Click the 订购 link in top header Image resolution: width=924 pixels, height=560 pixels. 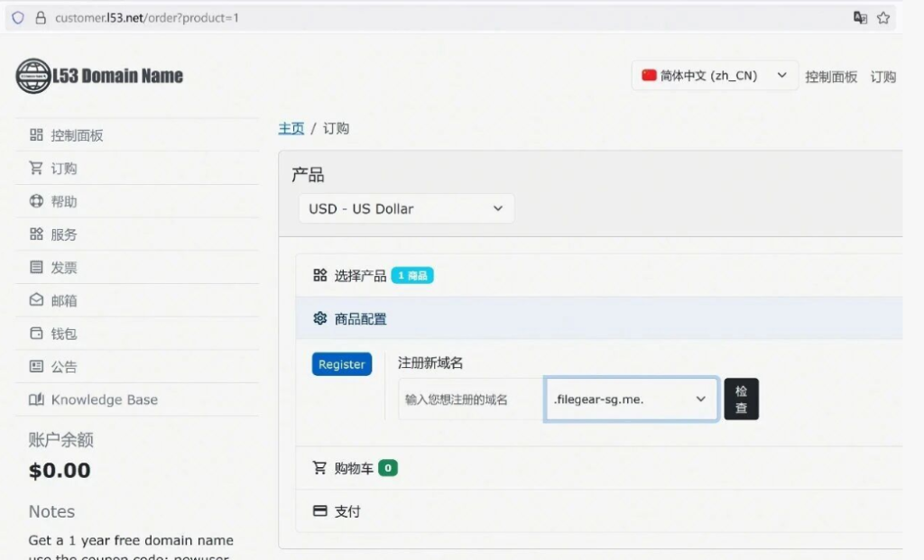coord(882,77)
